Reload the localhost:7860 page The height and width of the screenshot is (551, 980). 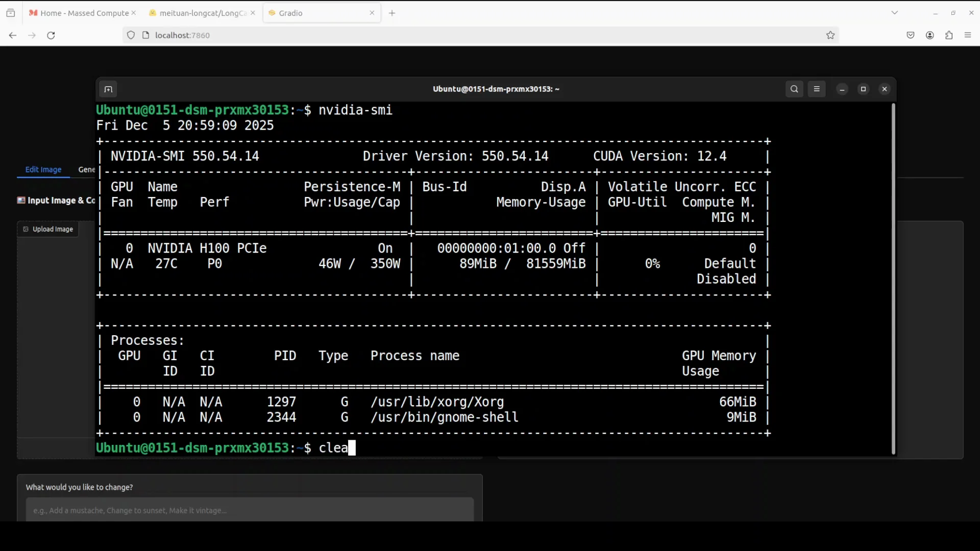pos(51,35)
